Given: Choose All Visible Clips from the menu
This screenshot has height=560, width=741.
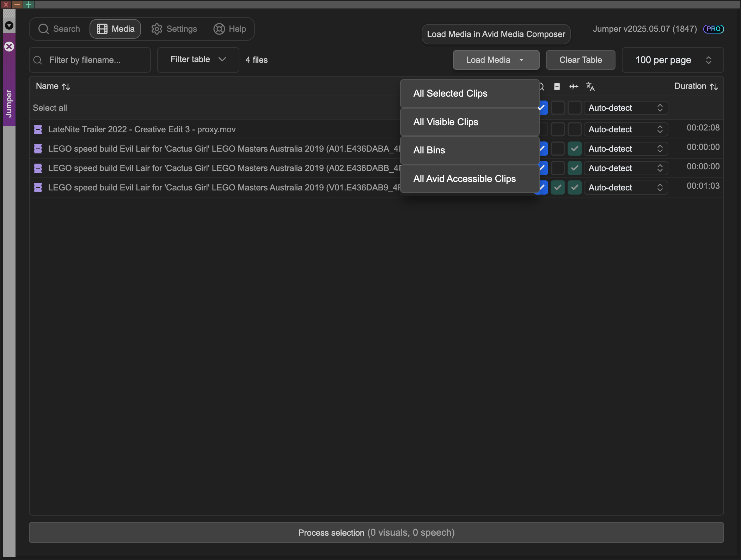Looking at the screenshot, I should pyautogui.click(x=446, y=122).
